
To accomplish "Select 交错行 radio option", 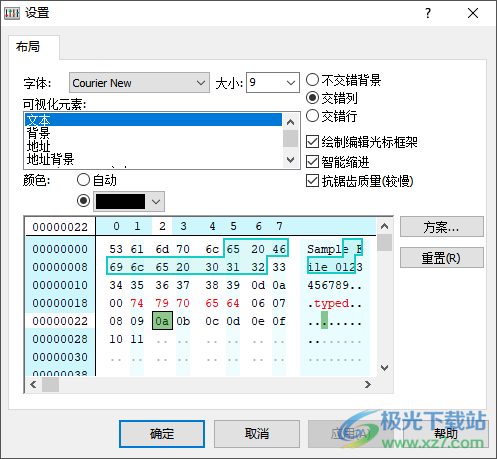I will 332,116.
